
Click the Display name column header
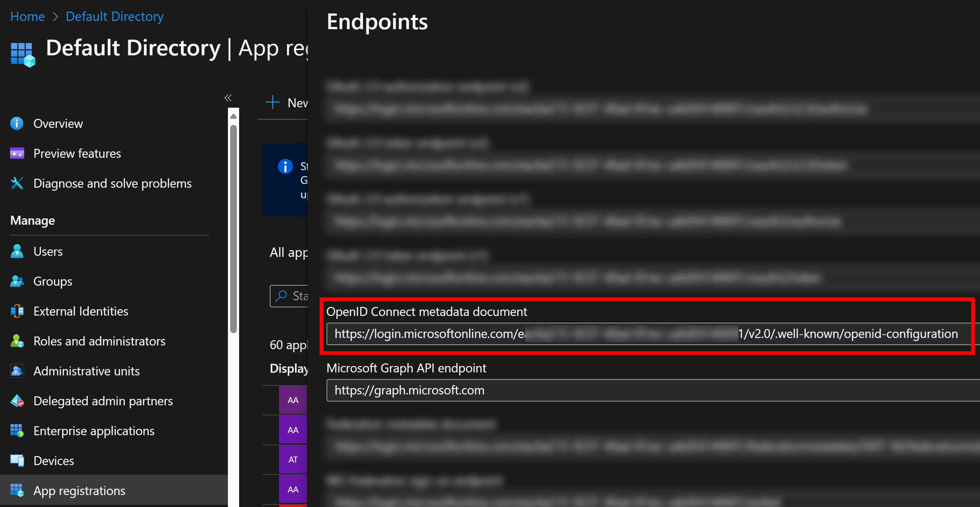pyautogui.click(x=289, y=368)
